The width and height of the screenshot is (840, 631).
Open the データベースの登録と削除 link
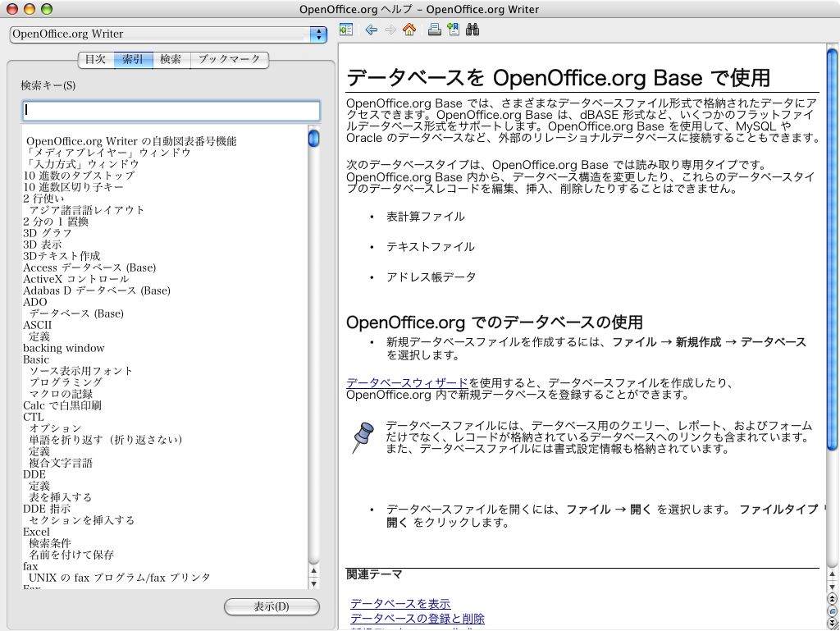(418, 619)
